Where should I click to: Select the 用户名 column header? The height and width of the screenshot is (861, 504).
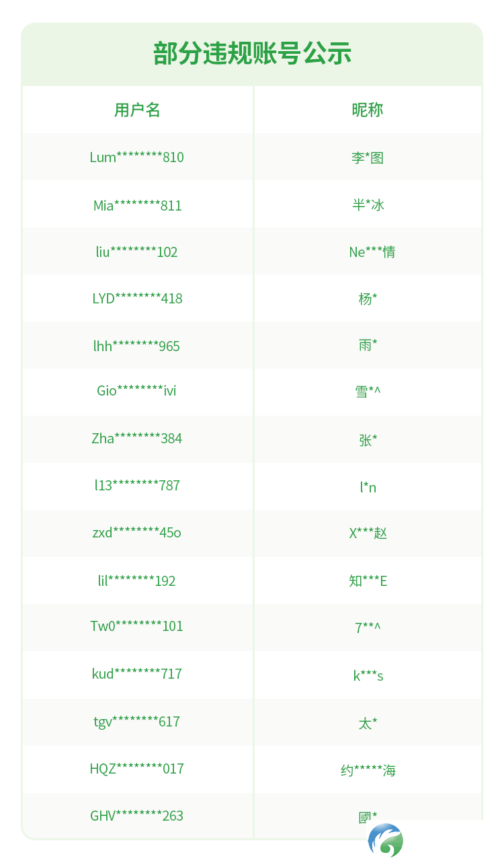click(137, 110)
